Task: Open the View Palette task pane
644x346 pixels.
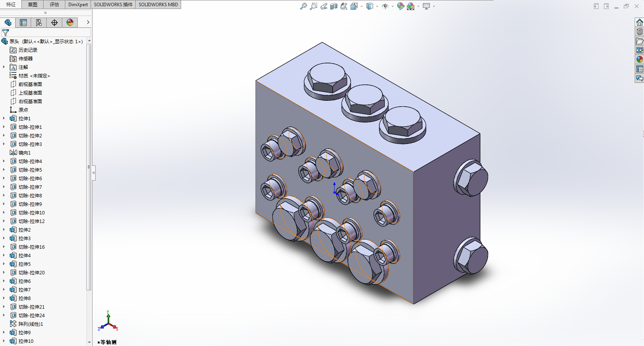Action: point(639,50)
